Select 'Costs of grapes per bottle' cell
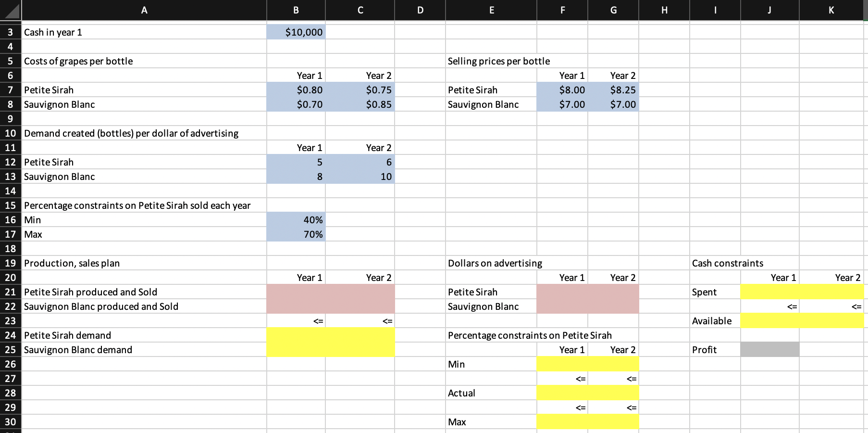 coord(144,61)
